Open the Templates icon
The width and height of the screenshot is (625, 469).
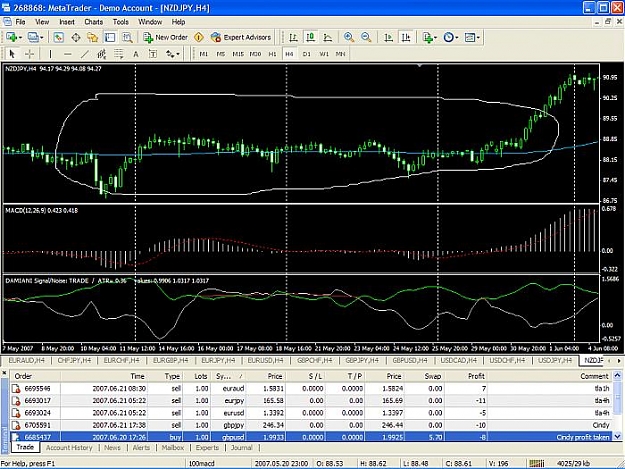point(470,37)
